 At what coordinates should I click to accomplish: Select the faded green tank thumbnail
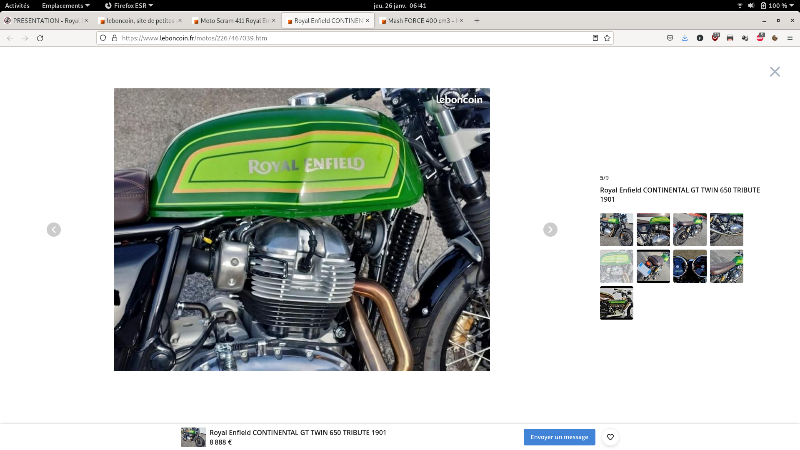point(616,266)
